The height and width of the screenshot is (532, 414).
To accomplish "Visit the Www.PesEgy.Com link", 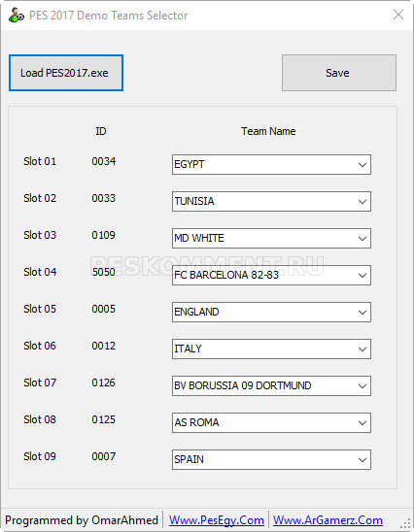I will (217, 520).
